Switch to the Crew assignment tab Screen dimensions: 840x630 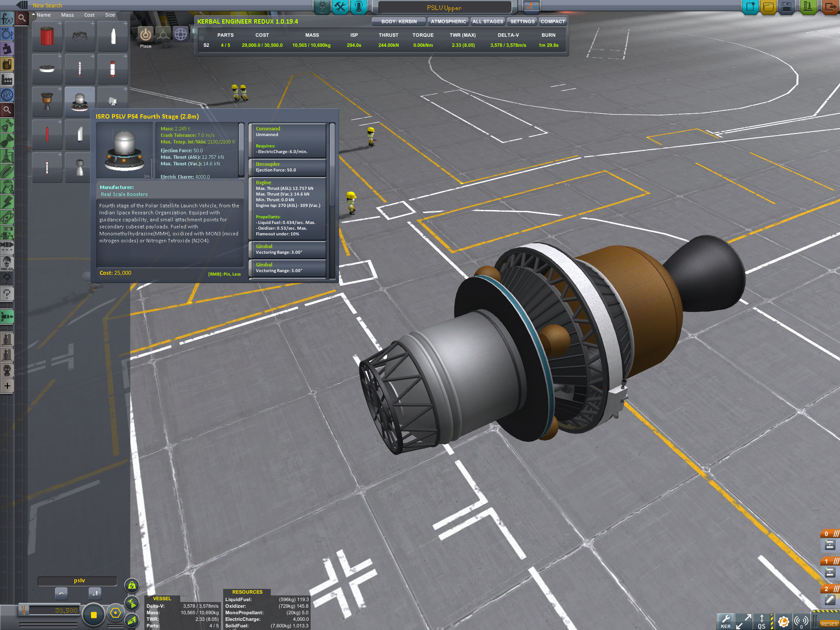359,7
